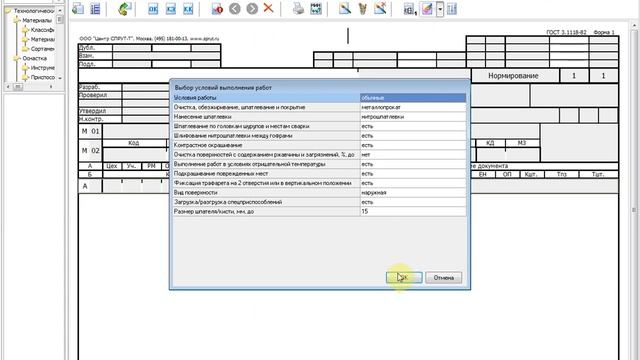
Task: Select Выполнение работ в условиях отрицательной температуры
Action: point(266,164)
